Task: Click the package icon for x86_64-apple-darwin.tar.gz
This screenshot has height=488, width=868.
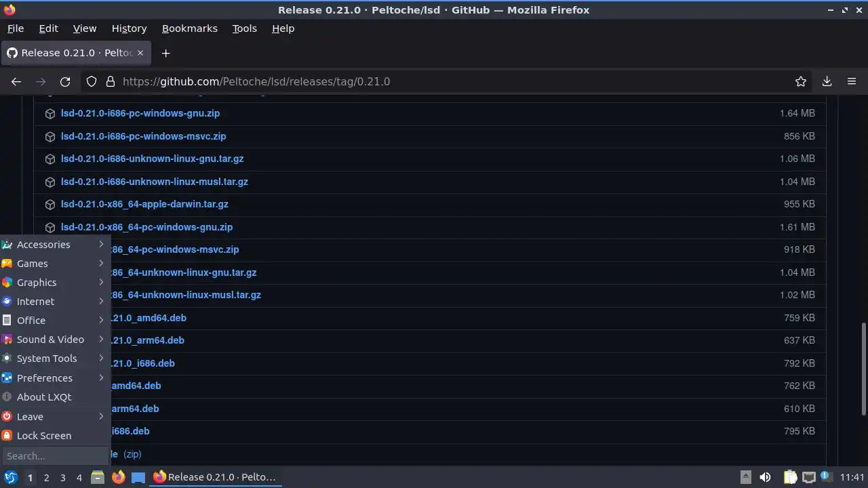Action: coord(50,205)
